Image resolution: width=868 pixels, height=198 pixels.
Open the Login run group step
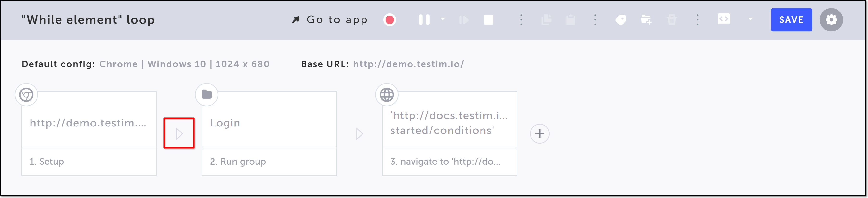coord(269,133)
